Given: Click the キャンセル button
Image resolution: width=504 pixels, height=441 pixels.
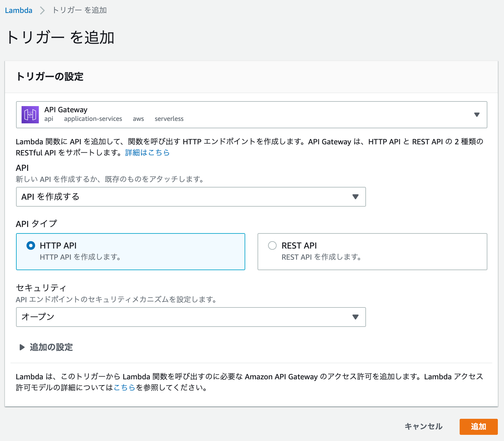Looking at the screenshot, I should click(423, 427).
